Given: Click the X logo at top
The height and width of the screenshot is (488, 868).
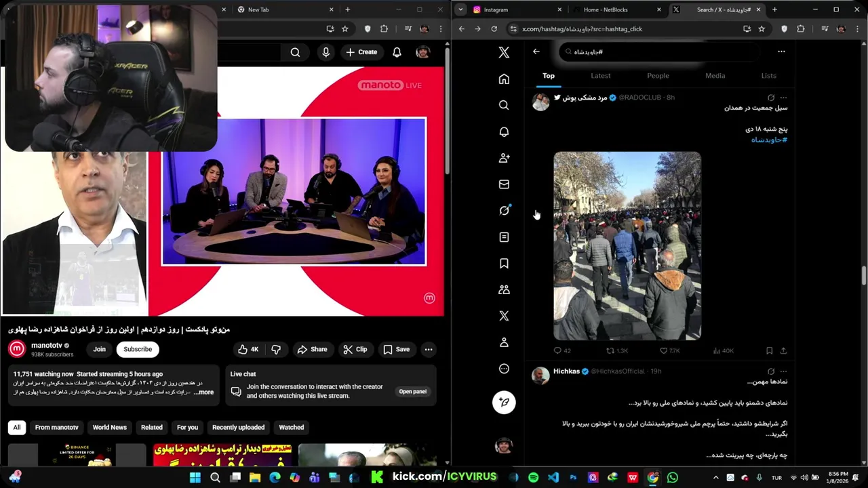Looking at the screenshot, I should pos(504,52).
